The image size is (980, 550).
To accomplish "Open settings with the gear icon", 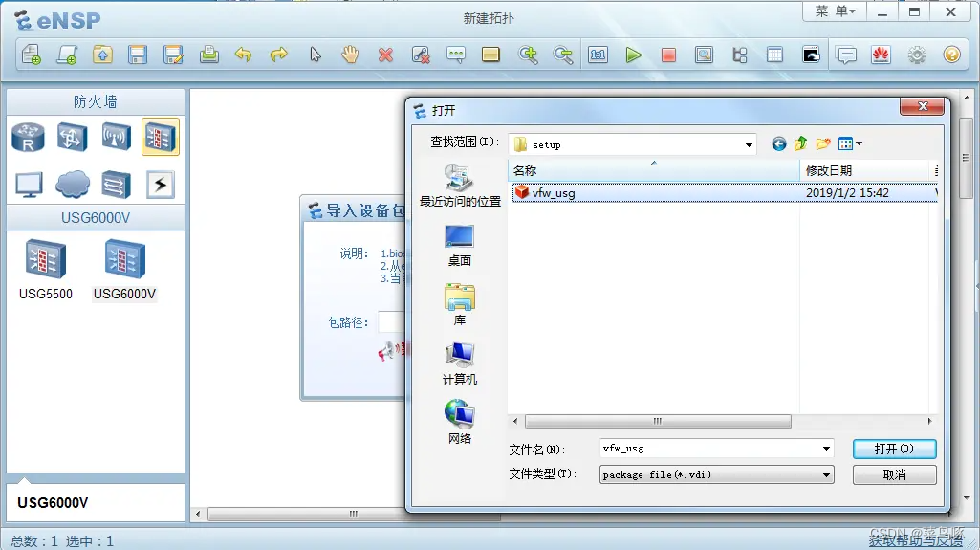I will [917, 55].
